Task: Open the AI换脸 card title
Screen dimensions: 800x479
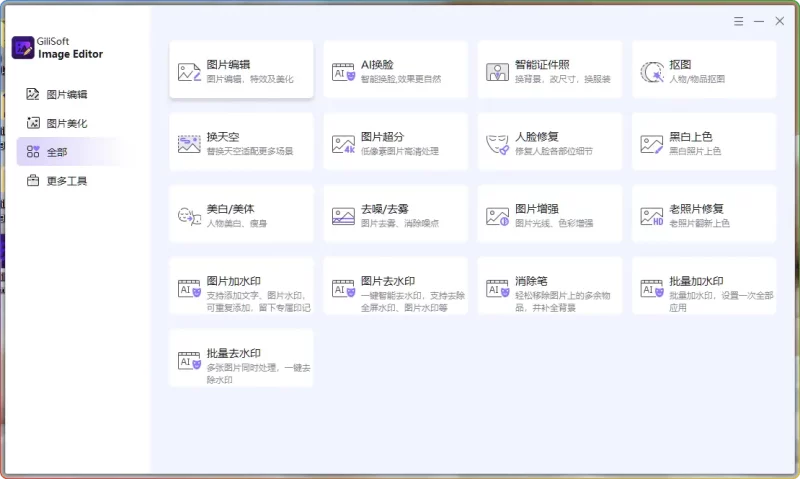Action: (377, 65)
